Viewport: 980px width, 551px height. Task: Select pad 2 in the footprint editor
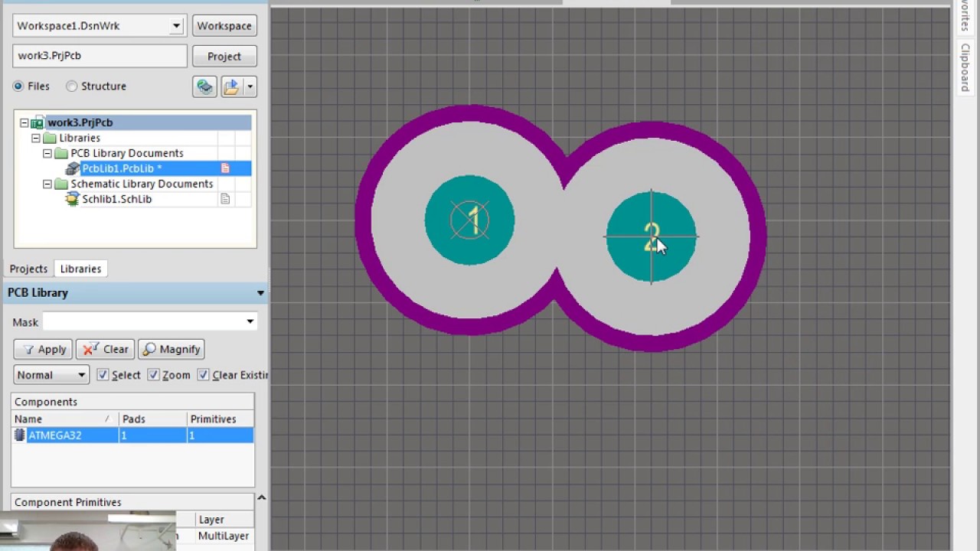click(x=652, y=237)
